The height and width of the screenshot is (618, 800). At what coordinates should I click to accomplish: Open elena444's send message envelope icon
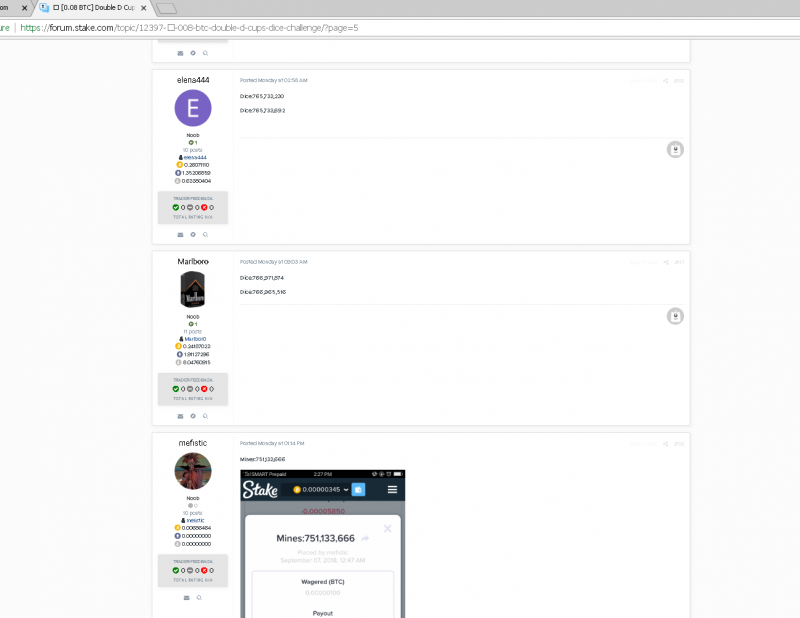coord(180,235)
